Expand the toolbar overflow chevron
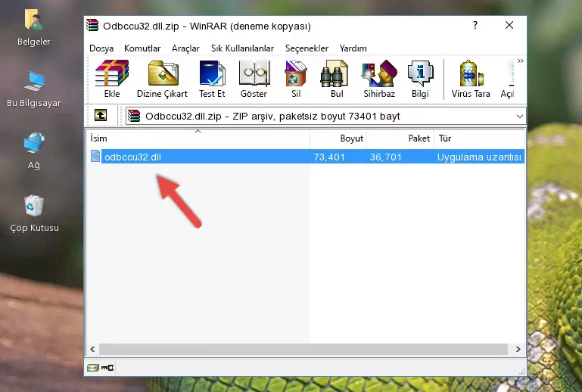This screenshot has height=392, width=582. tap(521, 61)
